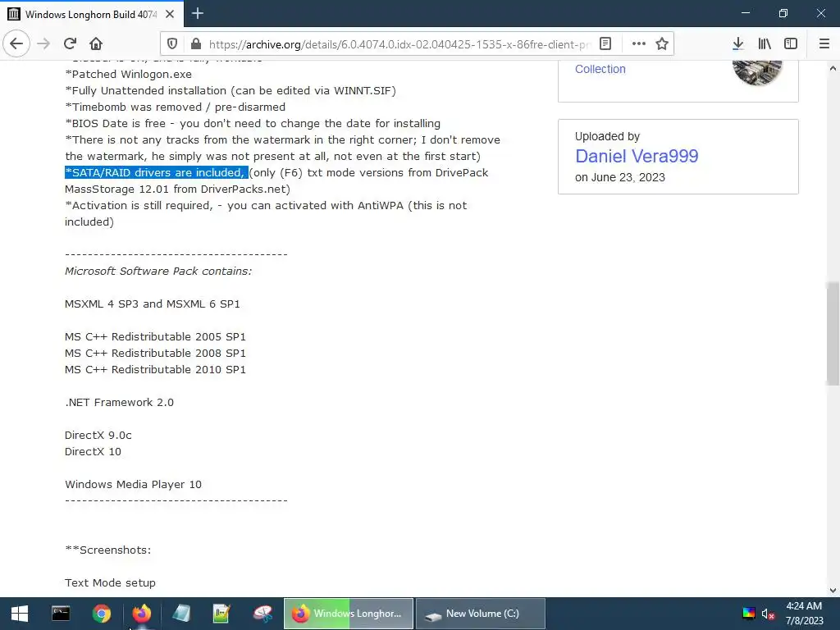Viewport: 840px width, 630px height.
Task: Click "*BIOS Date is free" line
Action: (x=253, y=123)
